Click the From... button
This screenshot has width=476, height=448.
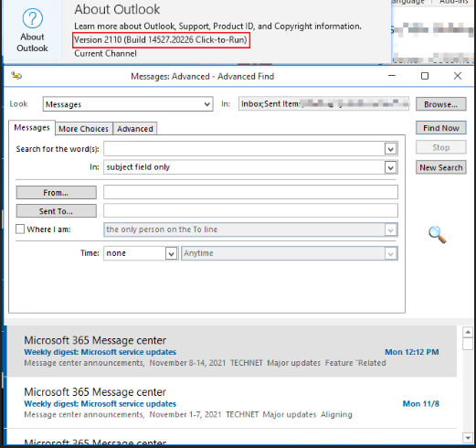(x=57, y=193)
